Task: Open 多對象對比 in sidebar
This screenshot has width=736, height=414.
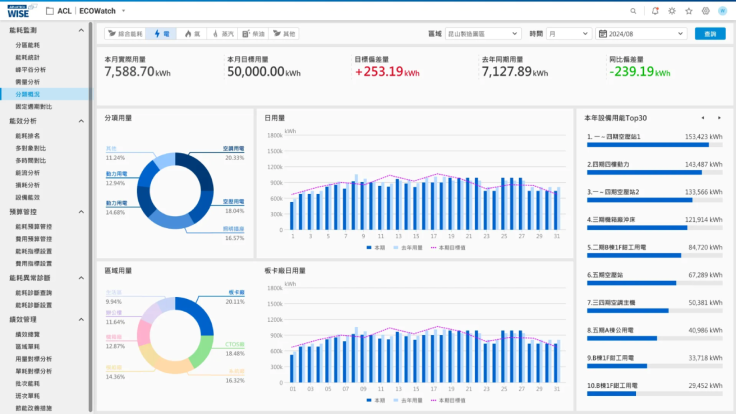Action: point(31,148)
